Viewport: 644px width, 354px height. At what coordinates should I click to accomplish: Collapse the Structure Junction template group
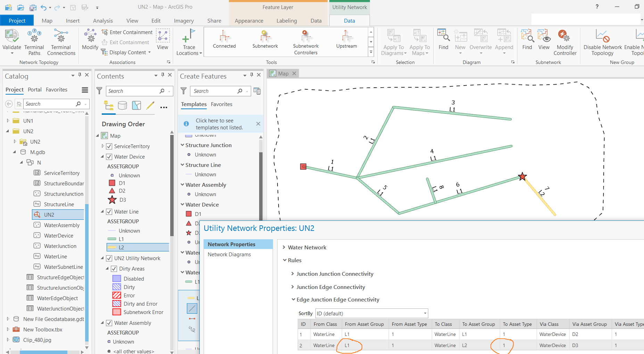click(182, 145)
